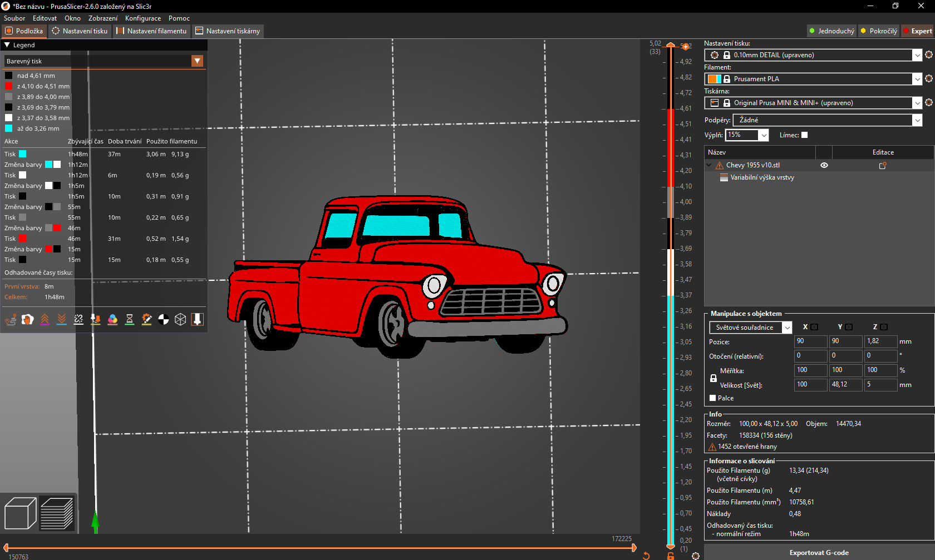Switch to 3D editor cube view
Image resolution: width=935 pixels, height=560 pixels.
pyautogui.click(x=20, y=513)
